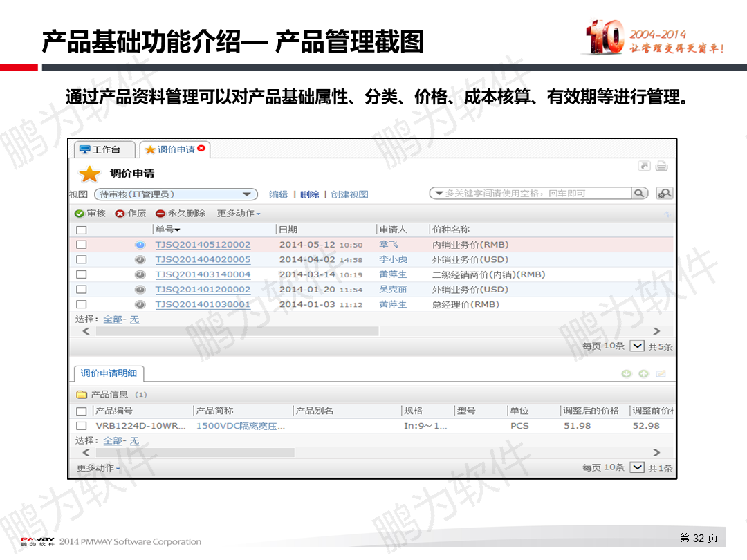This screenshot has height=560, width=747.
Task: Click left scroll arrow of product list
Action: click(86, 452)
